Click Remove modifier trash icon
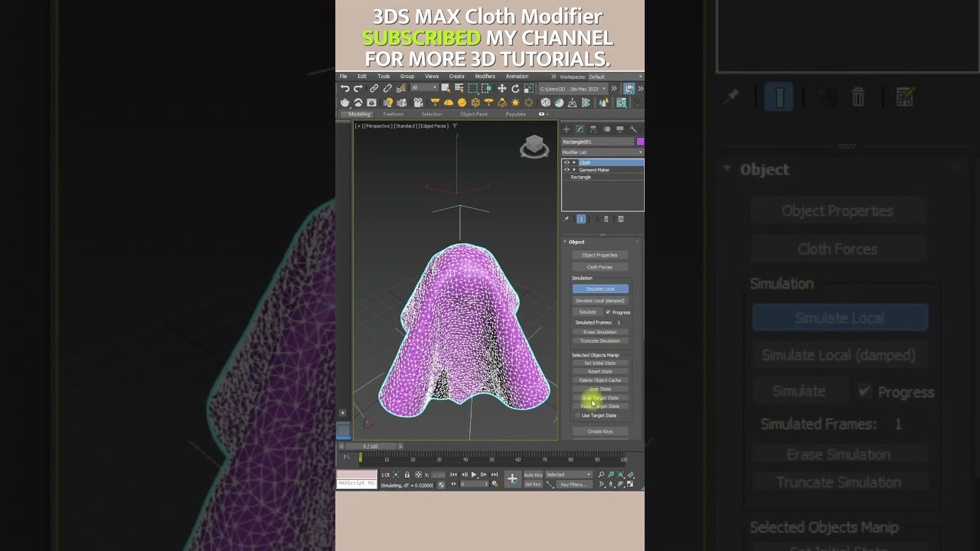Image resolution: width=980 pixels, height=551 pixels. pyautogui.click(x=606, y=219)
